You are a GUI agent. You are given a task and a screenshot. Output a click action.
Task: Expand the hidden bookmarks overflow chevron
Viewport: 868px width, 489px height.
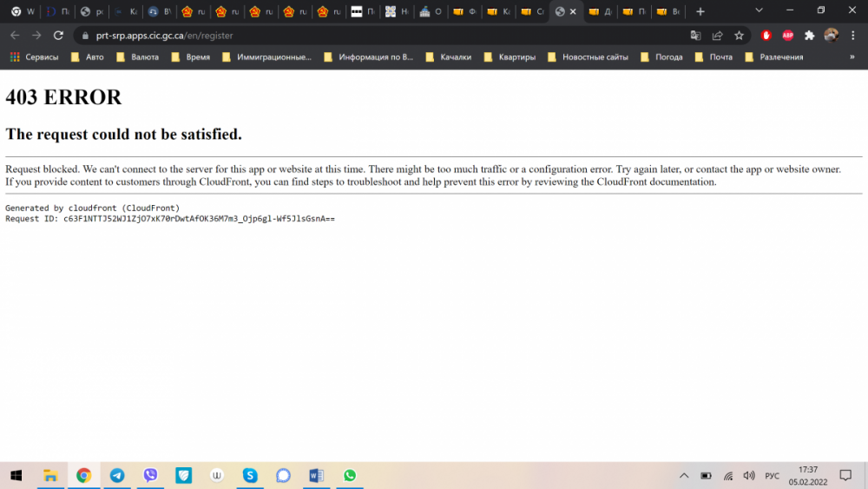coord(852,57)
